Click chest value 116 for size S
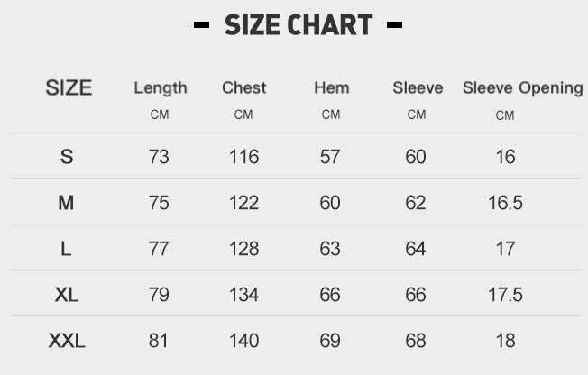Image resolution: width=588 pixels, height=375 pixels. pyautogui.click(x=244, y=157)
